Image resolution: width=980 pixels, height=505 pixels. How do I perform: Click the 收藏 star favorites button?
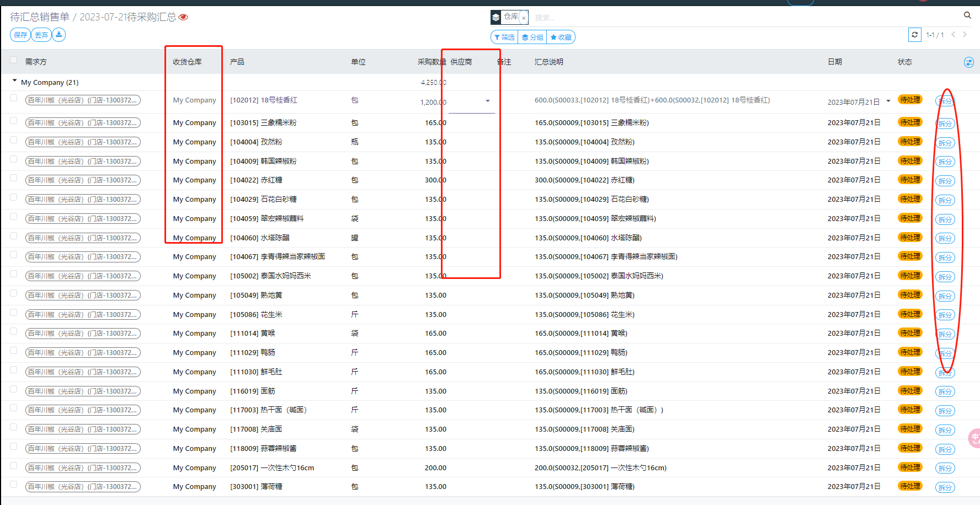pos(561,37)
